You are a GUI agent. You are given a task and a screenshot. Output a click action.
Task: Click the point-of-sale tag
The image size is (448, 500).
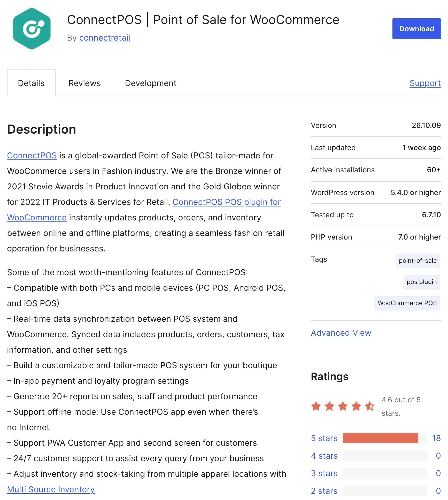(418, 261)
